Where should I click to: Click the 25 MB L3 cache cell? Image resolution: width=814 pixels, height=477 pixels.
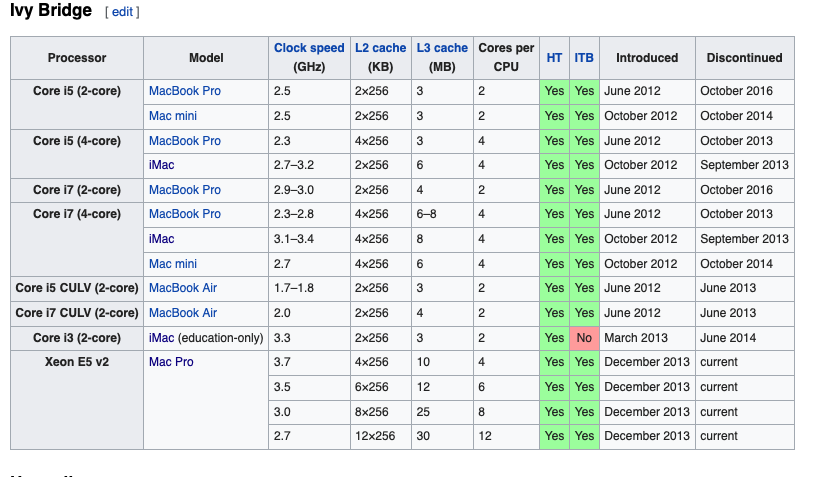[x=442, y=412]
